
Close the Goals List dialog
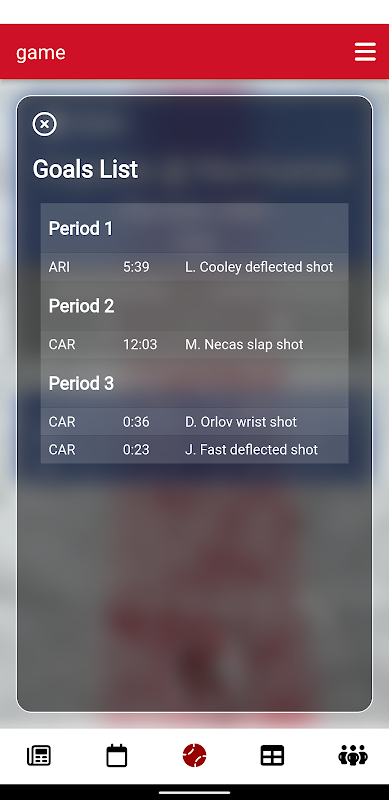44,124
